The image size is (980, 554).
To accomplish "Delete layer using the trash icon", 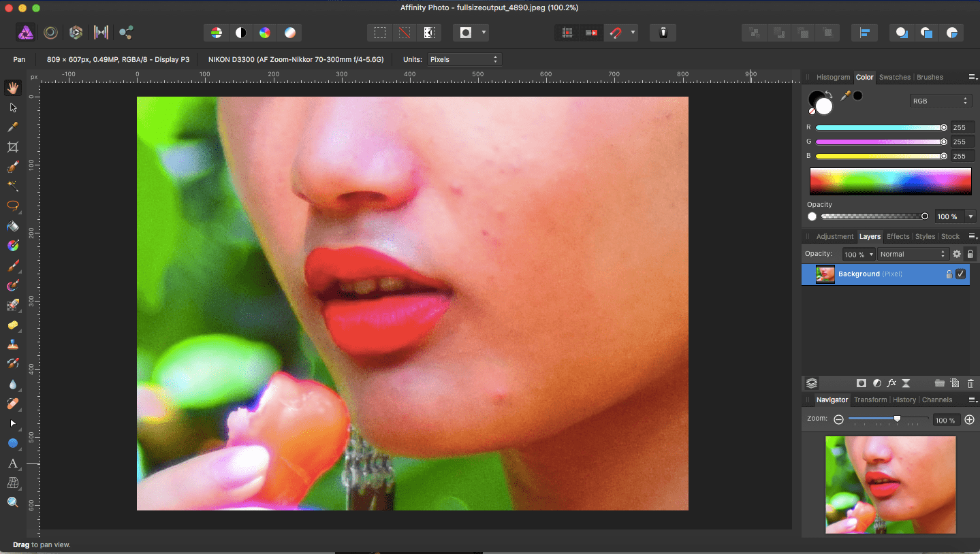I will click(970, 384).
